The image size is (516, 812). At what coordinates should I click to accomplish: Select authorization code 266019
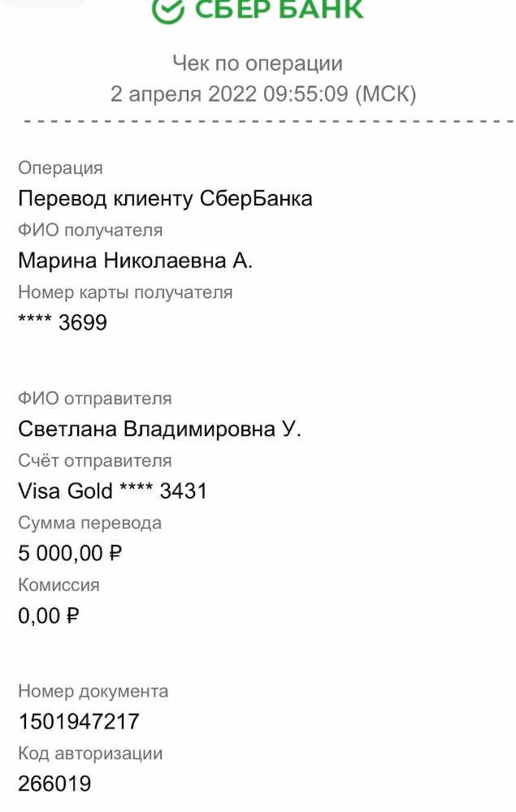coord(54,784)
